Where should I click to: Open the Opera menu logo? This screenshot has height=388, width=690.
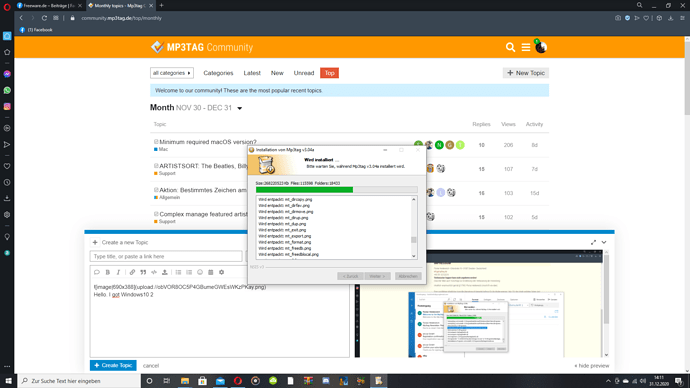click(x=7, y=6)
